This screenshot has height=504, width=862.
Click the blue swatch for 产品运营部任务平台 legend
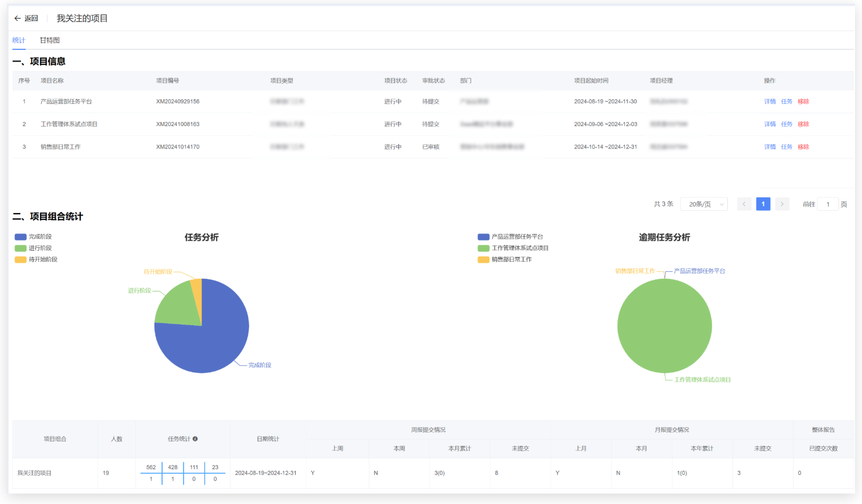pos(483,237)
